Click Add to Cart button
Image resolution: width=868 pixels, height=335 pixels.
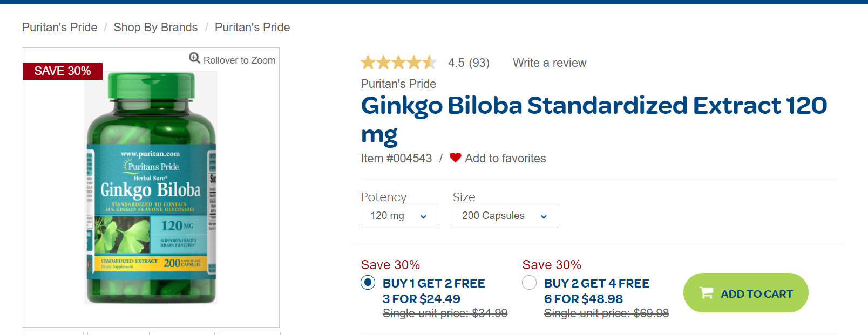click(x=745, y=293)
